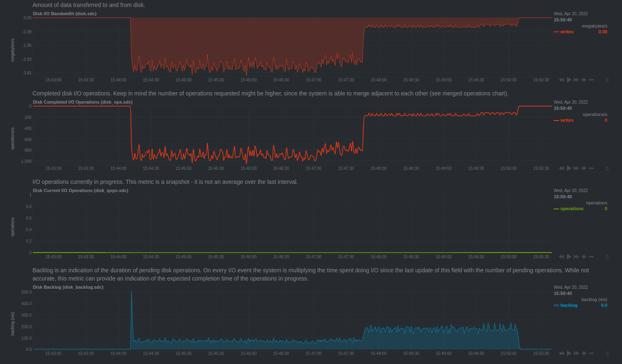This screenshot has height=364, width=622.
Task: Zoom in on Disk Current I/O Operations chart
Action: 584,257
